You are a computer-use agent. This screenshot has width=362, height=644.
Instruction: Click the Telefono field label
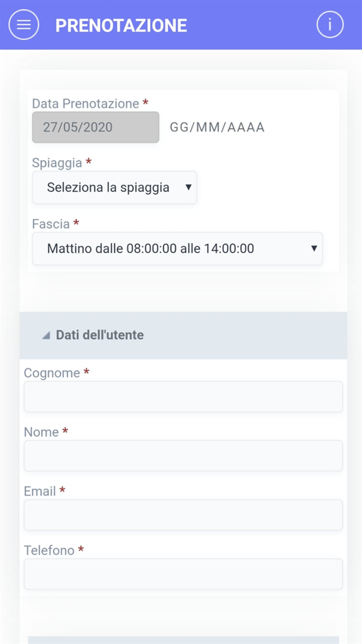click(x=49, y=551)
